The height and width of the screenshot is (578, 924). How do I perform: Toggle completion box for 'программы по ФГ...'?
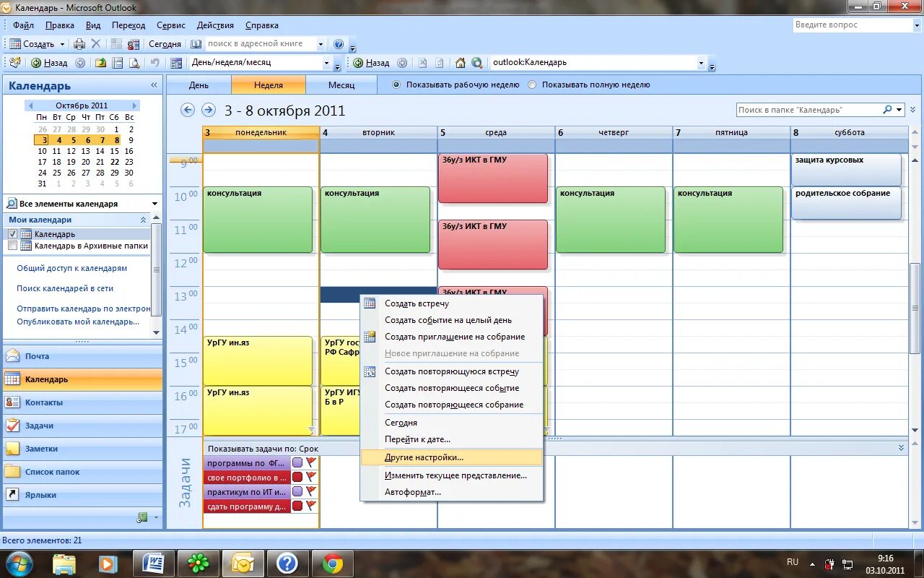tap(297, 462)
